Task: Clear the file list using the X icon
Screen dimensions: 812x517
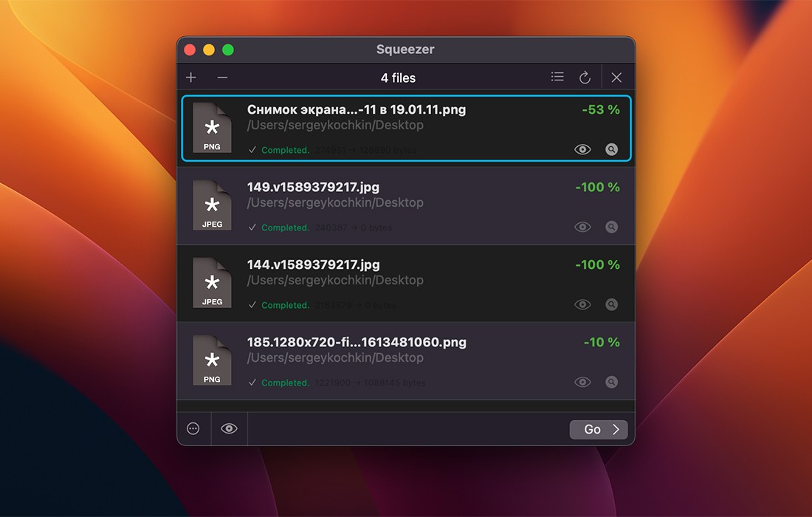Action: (616, 76)
